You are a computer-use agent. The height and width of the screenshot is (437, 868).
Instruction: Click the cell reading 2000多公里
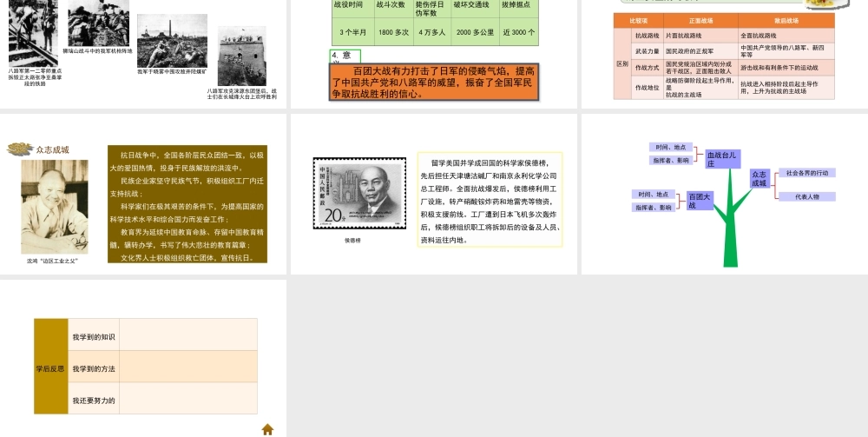tap(475, 32)
